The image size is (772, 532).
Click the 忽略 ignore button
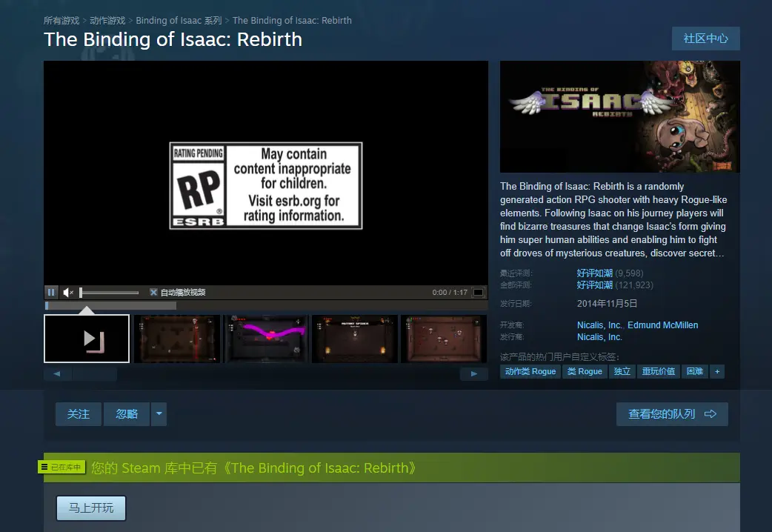pyautogui.click(x=127, y=414)
